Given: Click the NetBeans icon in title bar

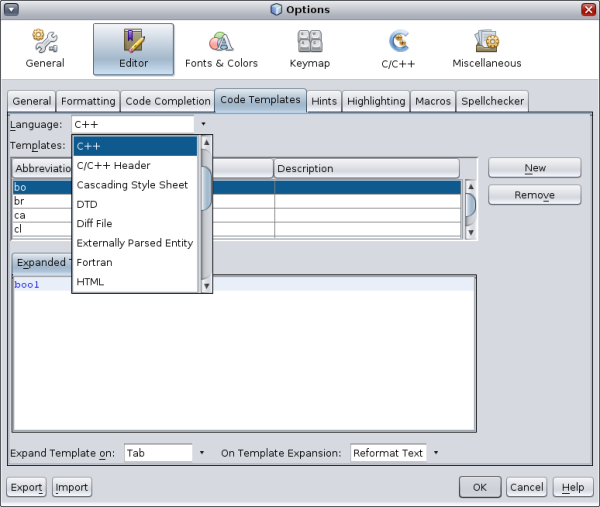Looking at the screenshot, I should [276, 10].
